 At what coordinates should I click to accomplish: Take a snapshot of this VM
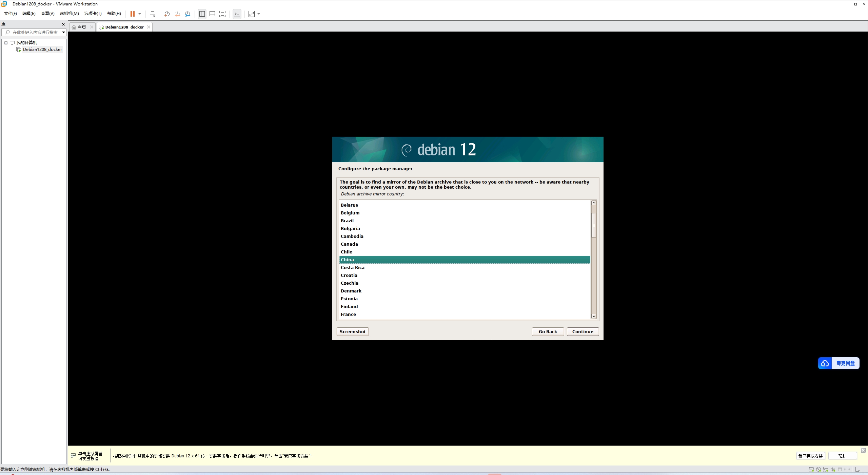(167, 14)
